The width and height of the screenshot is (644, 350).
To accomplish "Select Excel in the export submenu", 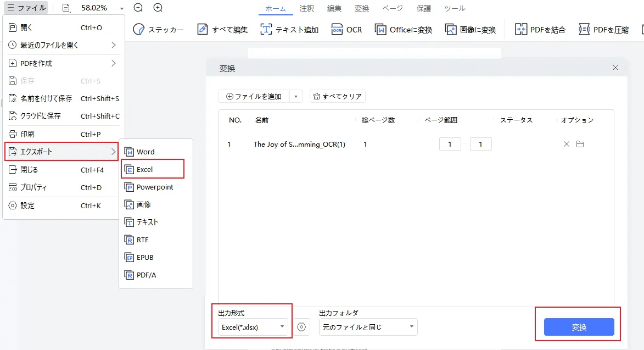I will pyautogui.click(x=145, y=169).
